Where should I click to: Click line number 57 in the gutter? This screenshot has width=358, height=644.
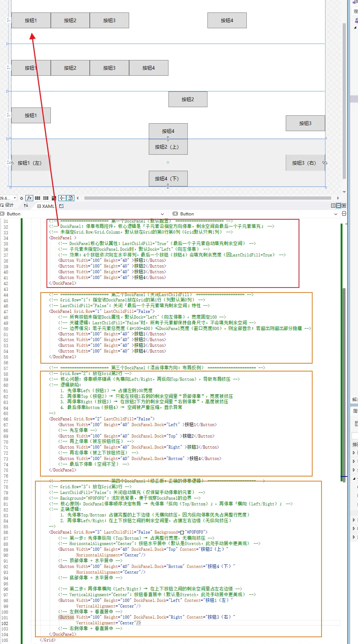[6, 369]
